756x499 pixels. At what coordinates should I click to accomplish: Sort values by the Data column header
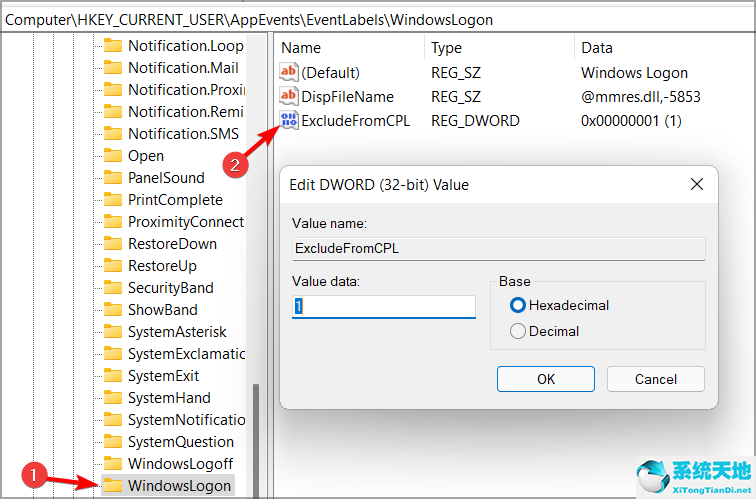[x=597, y=48]
